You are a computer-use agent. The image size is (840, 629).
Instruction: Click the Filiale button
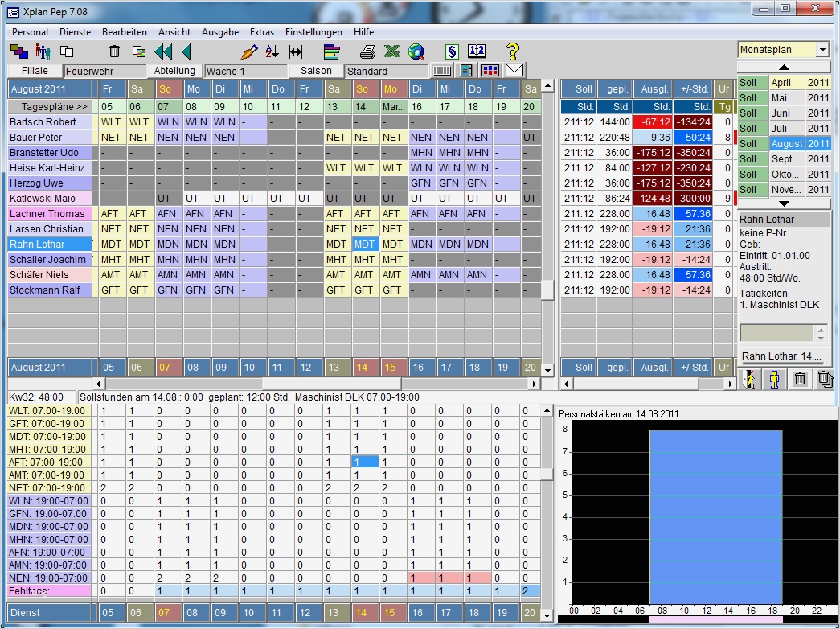(x=35, y=71)
